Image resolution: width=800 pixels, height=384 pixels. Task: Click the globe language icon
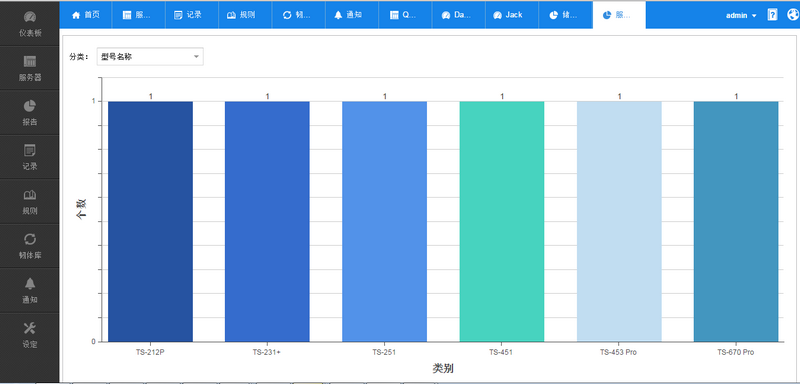(x=793, y=15)
